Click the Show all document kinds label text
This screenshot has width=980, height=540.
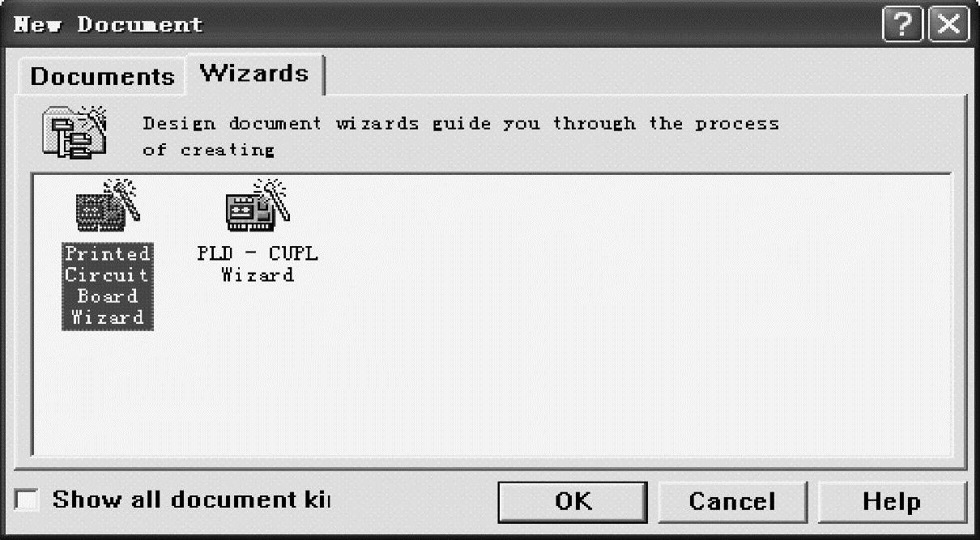191,500
